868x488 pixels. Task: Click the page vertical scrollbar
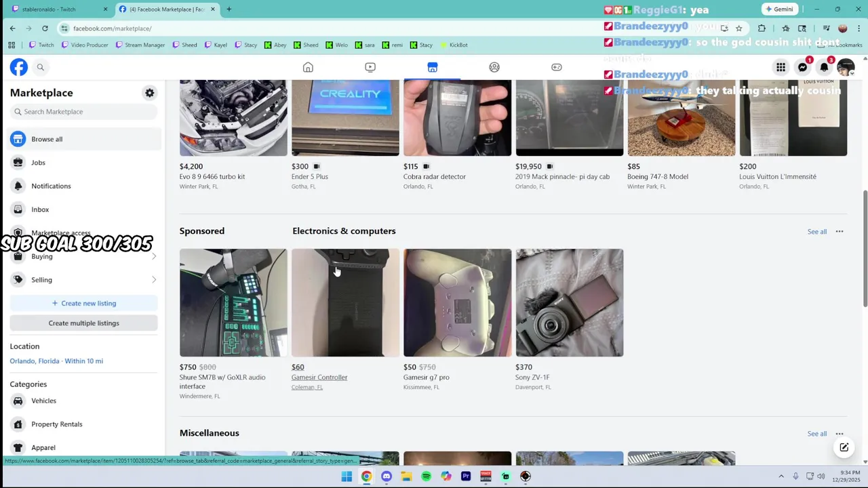point(865,247)
